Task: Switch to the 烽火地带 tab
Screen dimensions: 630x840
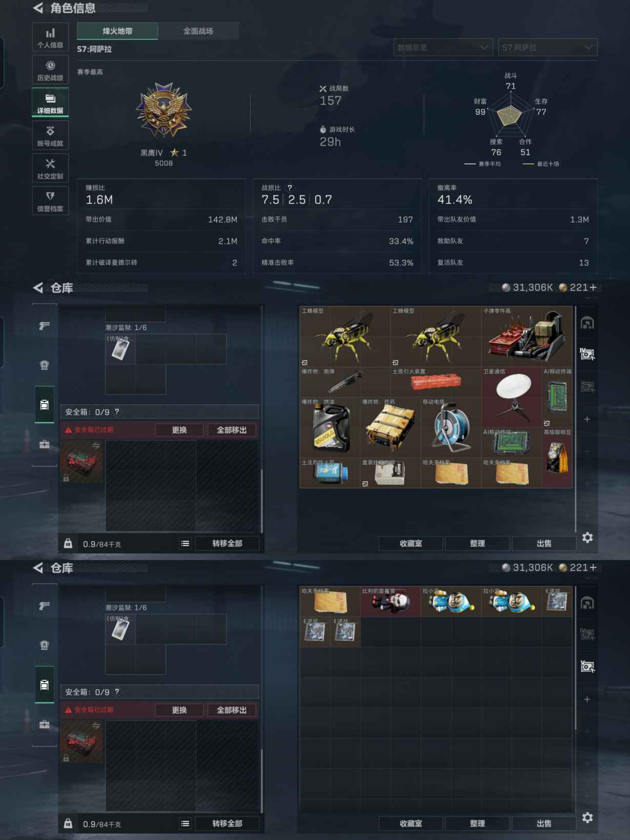Action: point(117,31)
